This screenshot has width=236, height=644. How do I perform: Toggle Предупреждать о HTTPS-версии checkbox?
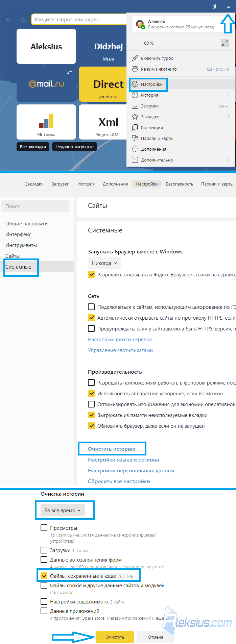click(x=91, y=328)
